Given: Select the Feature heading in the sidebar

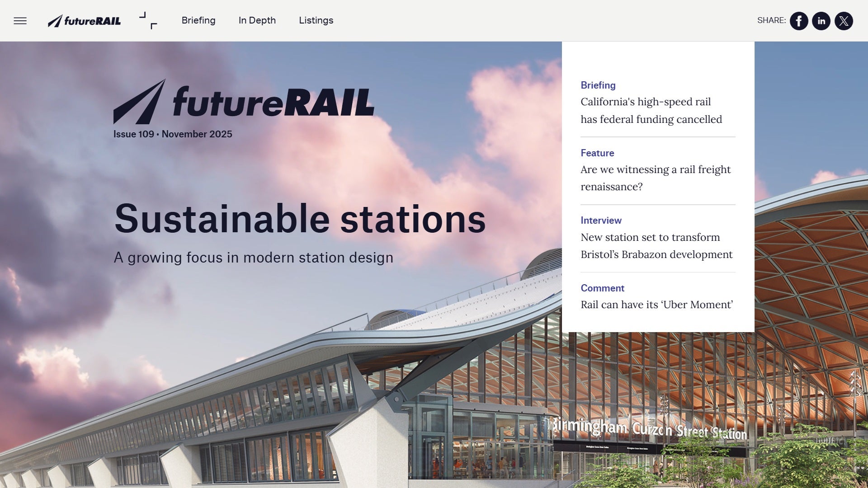Looking at the screenshot, I should pos(597,153).
